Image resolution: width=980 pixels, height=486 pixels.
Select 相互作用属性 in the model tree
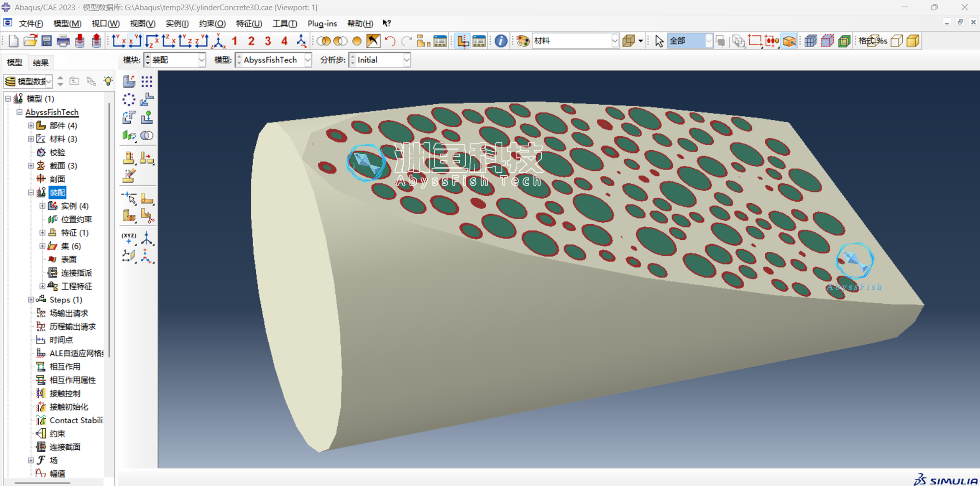click(73, 380)
